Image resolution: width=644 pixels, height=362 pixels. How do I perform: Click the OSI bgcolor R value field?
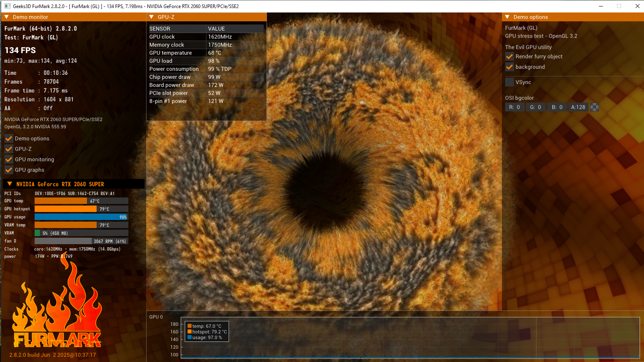[x=515, y=107]
